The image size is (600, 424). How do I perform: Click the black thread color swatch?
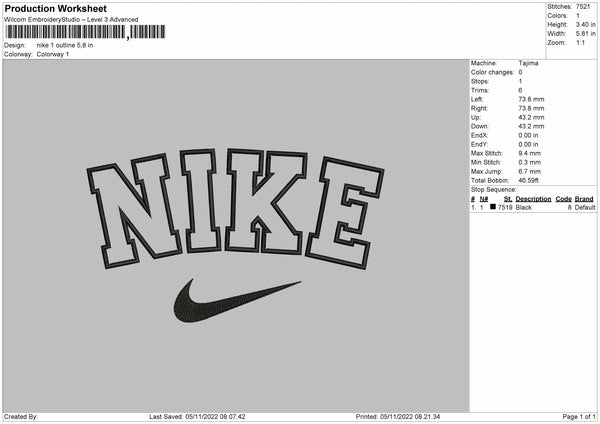493,207
